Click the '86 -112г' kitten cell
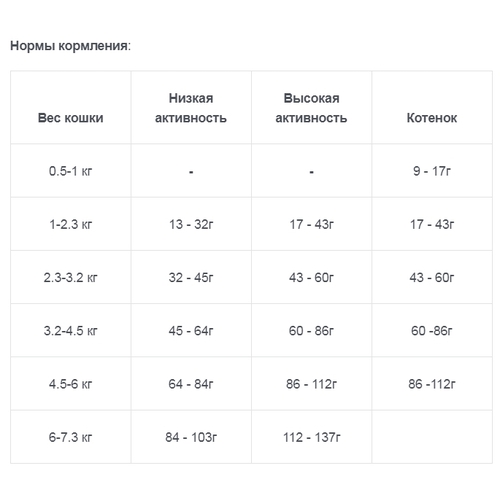The image size is (500, 500). coord(432,384)
